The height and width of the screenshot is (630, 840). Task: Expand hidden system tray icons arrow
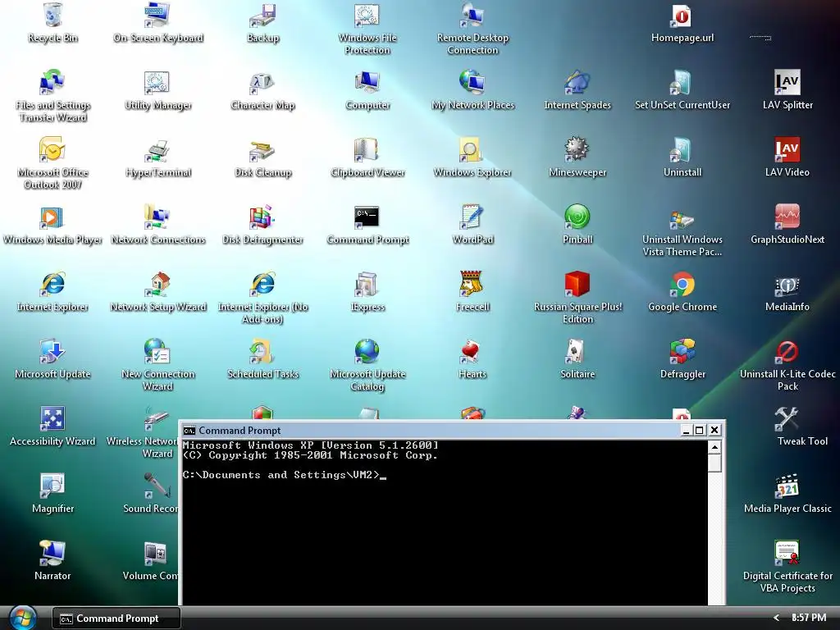click(x=776, y=618)
